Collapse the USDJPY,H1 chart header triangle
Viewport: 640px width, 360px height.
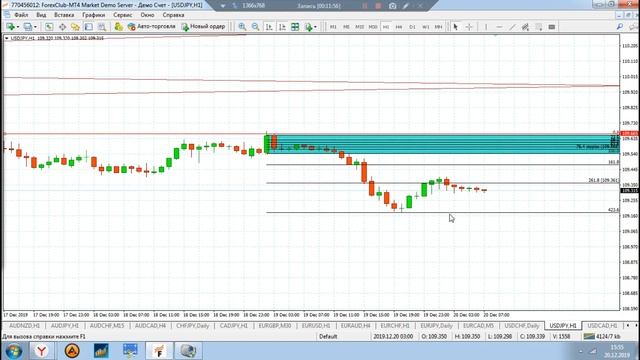(7, 38)
